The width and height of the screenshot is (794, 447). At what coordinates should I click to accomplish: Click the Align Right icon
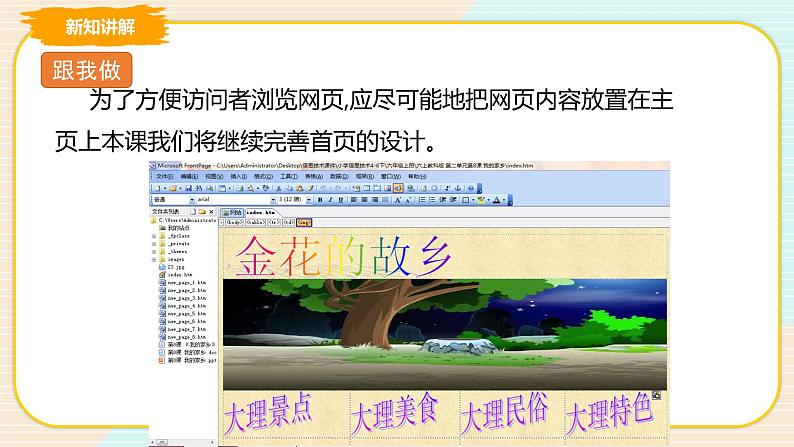pos(375,200)
